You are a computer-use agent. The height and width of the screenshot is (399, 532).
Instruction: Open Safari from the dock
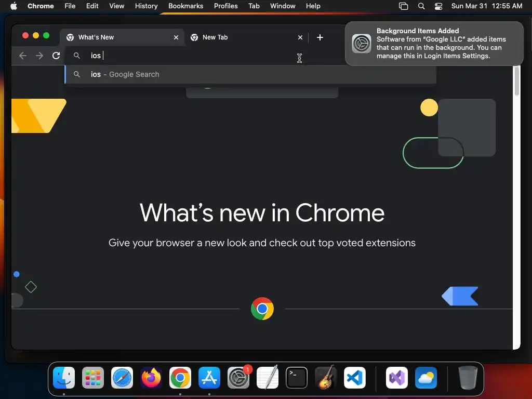tap(122, 377)
